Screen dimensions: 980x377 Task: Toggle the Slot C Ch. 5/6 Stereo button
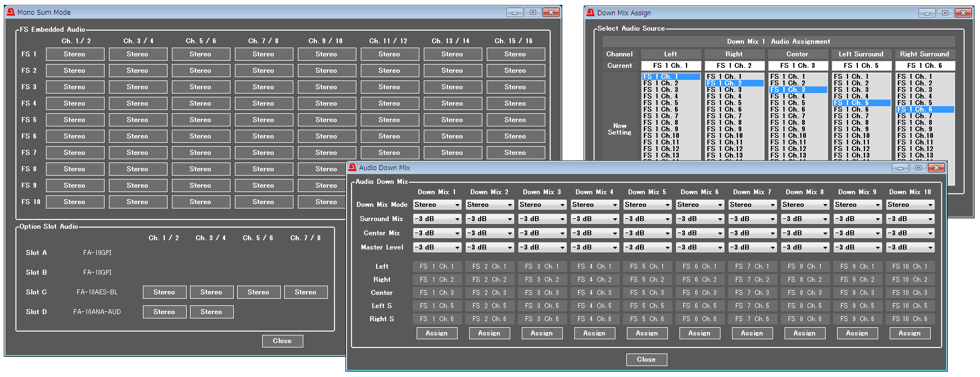point(258,292)
